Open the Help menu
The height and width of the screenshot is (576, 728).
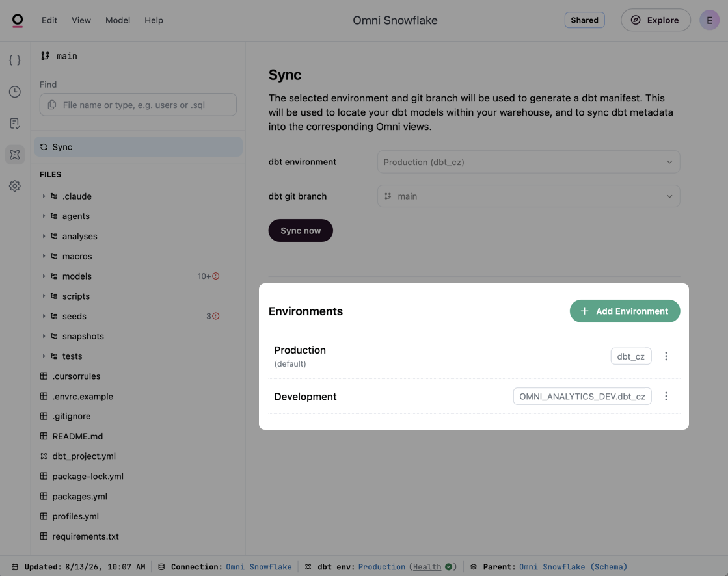pos(154,20)
